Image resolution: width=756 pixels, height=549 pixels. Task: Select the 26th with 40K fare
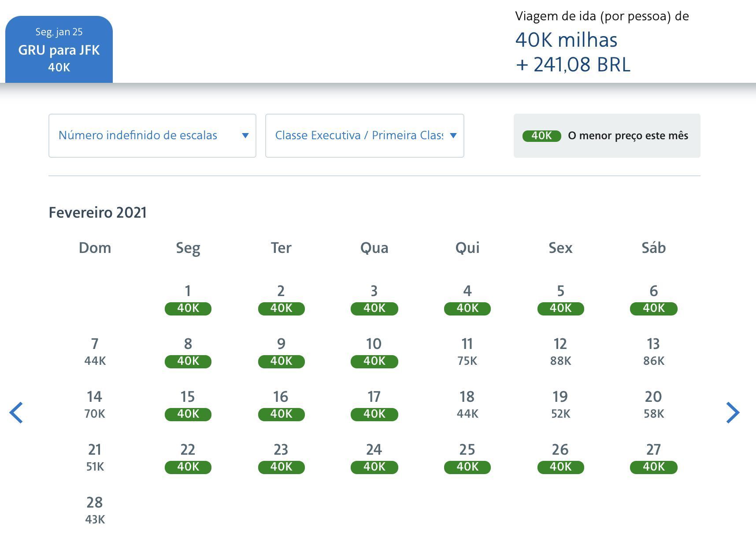click(x=560, y=458)
